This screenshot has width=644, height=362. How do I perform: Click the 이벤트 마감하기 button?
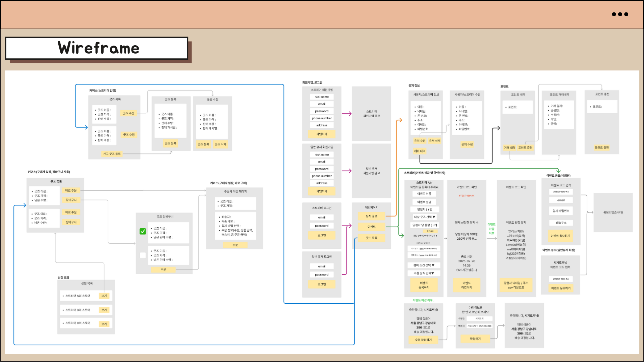(x=467, y=285)
